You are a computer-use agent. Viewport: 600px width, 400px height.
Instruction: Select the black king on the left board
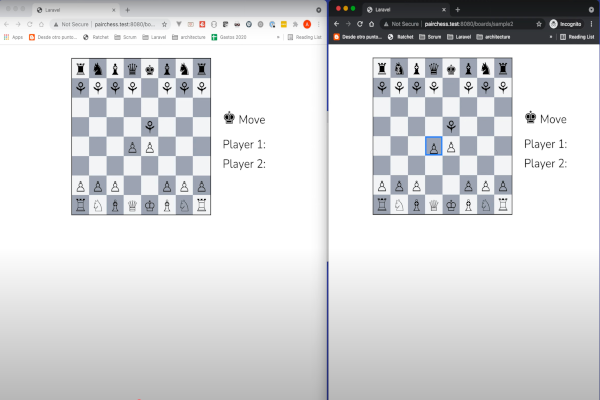coord(150,69)
